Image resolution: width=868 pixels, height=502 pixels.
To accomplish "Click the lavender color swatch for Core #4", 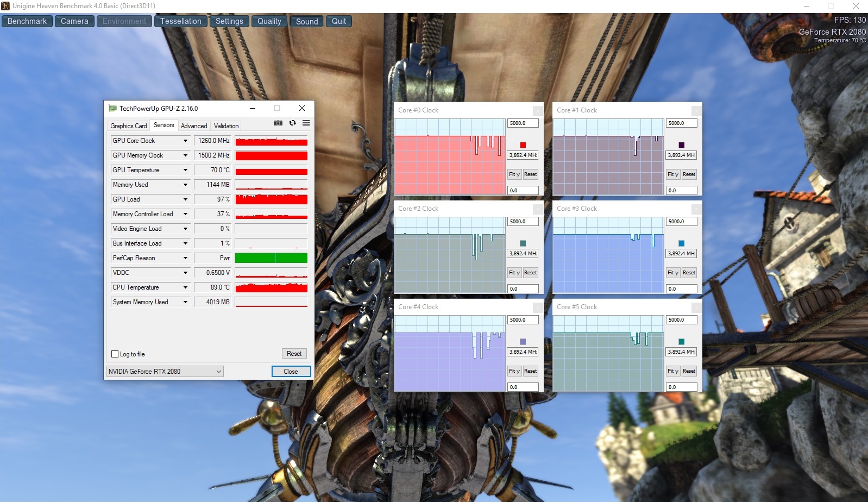I will pos(523,342).
